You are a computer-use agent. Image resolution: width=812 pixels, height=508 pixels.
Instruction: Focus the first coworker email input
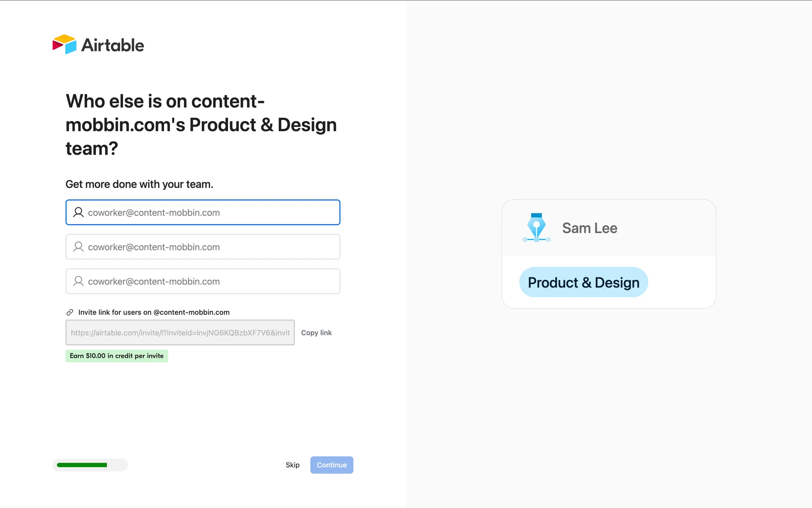coord(211,213)
